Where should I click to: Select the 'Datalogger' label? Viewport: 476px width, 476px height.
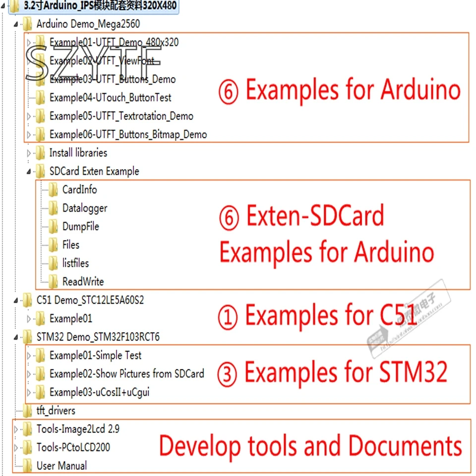85,208
